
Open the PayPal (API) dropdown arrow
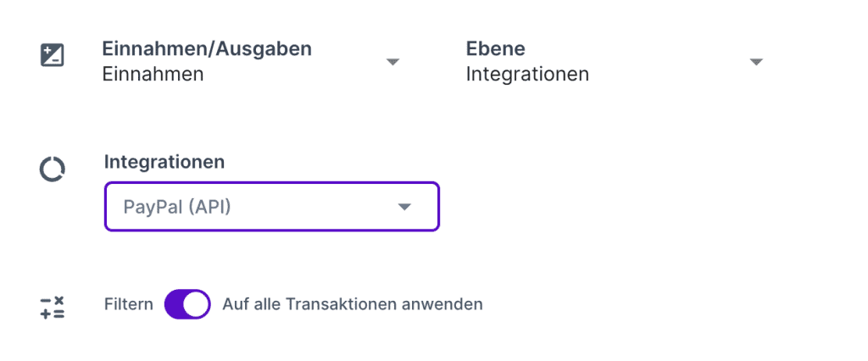[x=404, y=207]
